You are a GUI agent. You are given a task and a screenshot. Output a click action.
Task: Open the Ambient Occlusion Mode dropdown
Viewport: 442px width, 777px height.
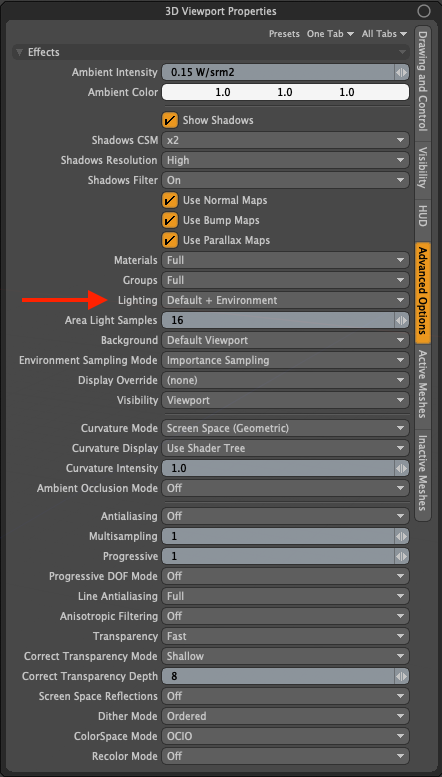click(x=285, y=488)
